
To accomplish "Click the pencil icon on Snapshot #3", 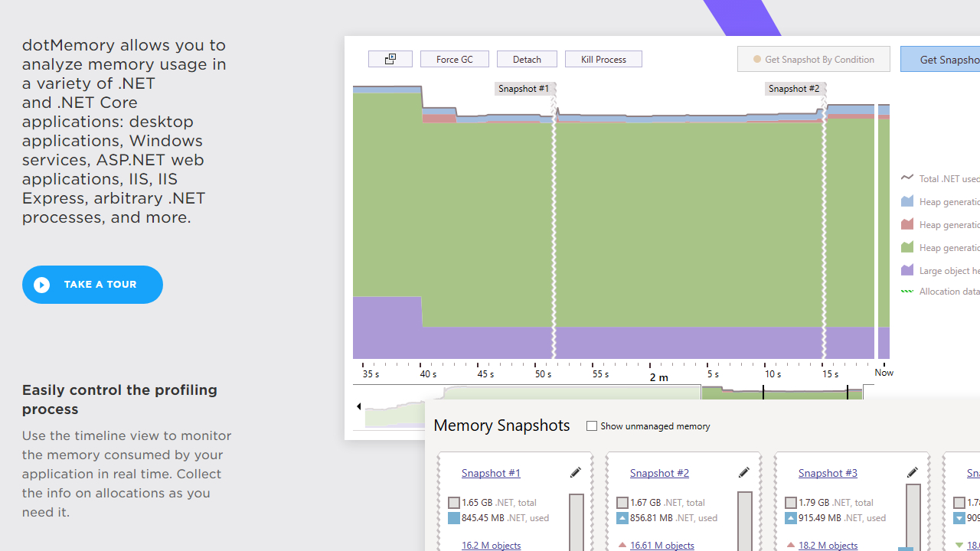I will point(912,472).
